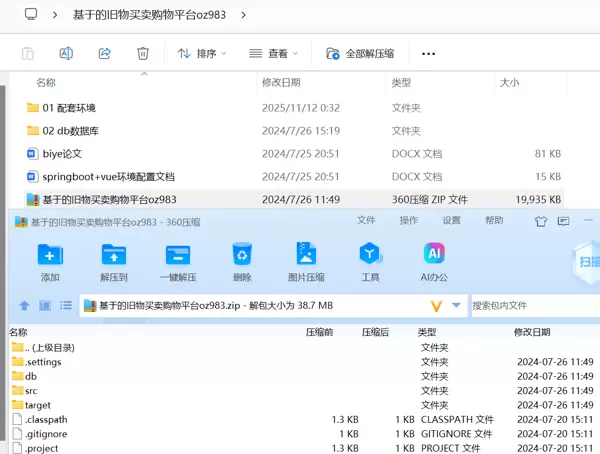The width and height of the screenshot is (600, 454).
Task: Click the 删除 (Delete) recycle bin icon
Action: (x=242, y=255)
